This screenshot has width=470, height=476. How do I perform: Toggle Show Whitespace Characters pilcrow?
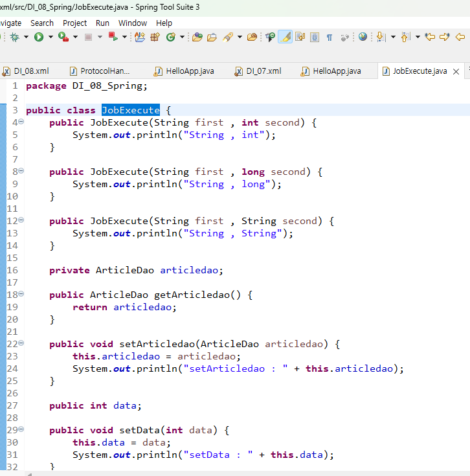(x=330, y=38)
